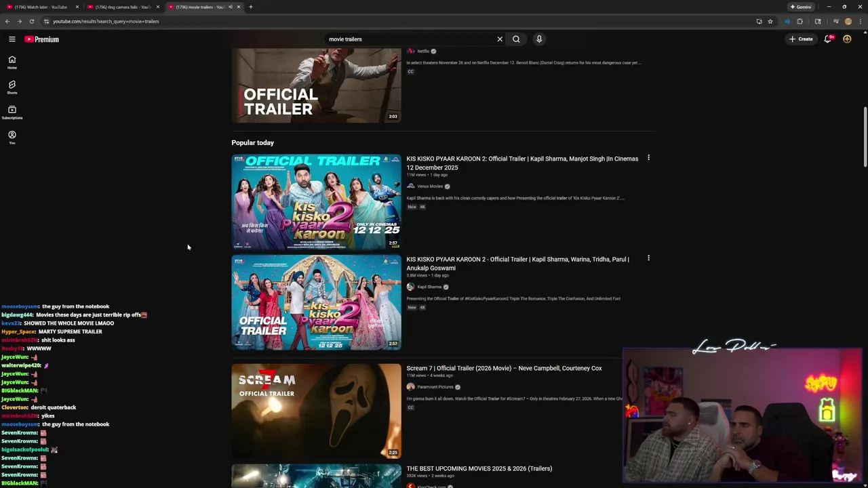Play Kis Kisko Pyaar Karoon 2 Venus Movies thumbnail
The height and width of the screenshot is (488, 868).
316,202
